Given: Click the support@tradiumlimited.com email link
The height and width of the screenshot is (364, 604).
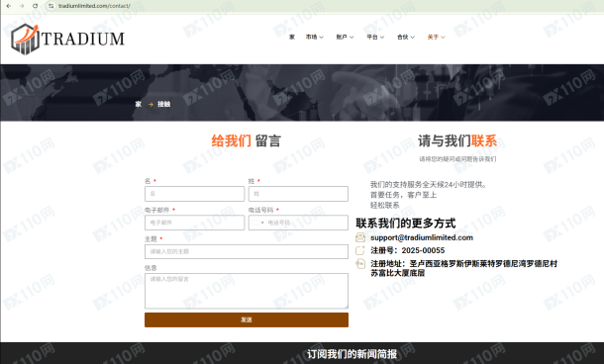Looking at the screenshot, I should pos(422,237).
